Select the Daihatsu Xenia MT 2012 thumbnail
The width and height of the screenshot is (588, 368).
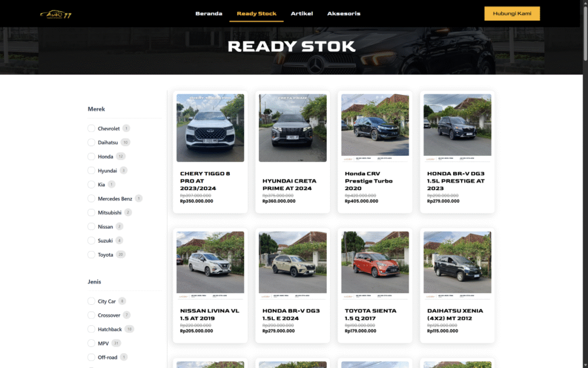[457, 263]
